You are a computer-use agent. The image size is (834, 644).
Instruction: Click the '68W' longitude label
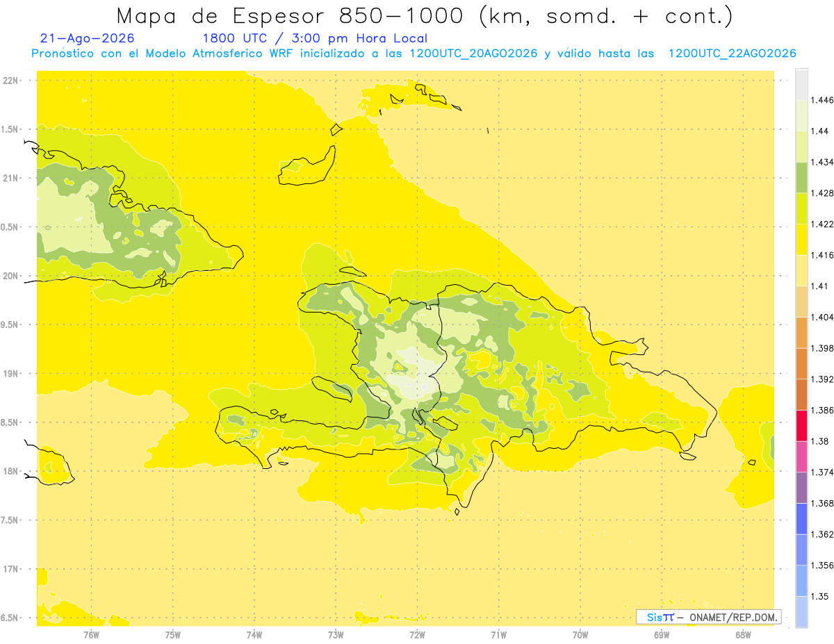click(x=743, y=635)
